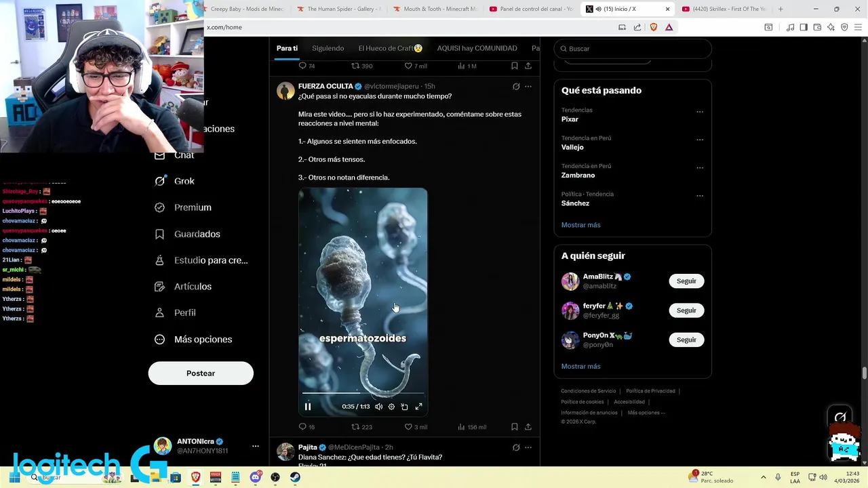The height and width of the screenshot is (488, 868).
Task: Open Artículos in the sidebar
Action: 183,287
